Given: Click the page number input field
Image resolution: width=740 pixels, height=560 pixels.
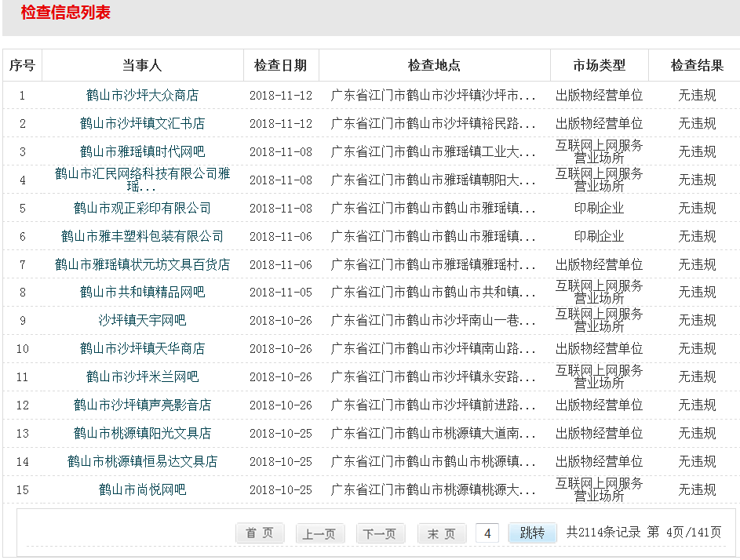Looking at the screenshot, I should 487,533.
